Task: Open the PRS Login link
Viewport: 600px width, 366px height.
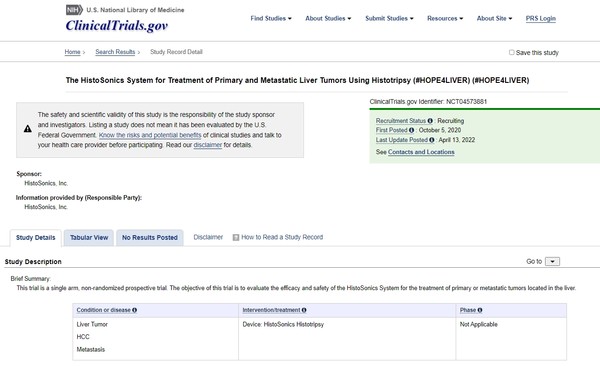Action: pos(541,18)
